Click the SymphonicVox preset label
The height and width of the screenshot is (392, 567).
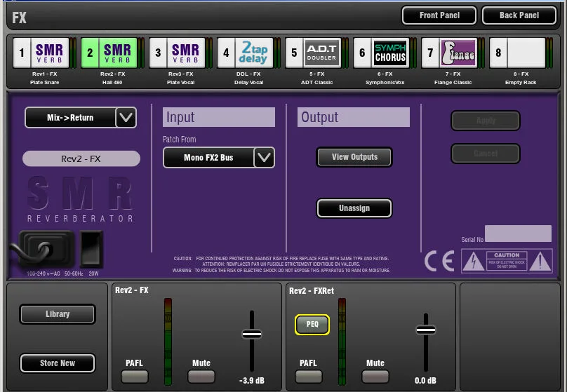click(x=385, y=82)
